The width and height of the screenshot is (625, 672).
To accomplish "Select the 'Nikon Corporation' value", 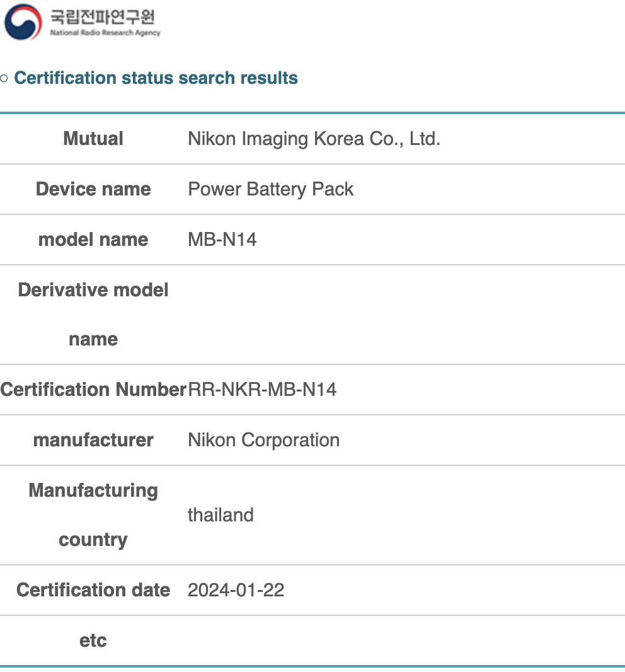I will click(263, 440).
